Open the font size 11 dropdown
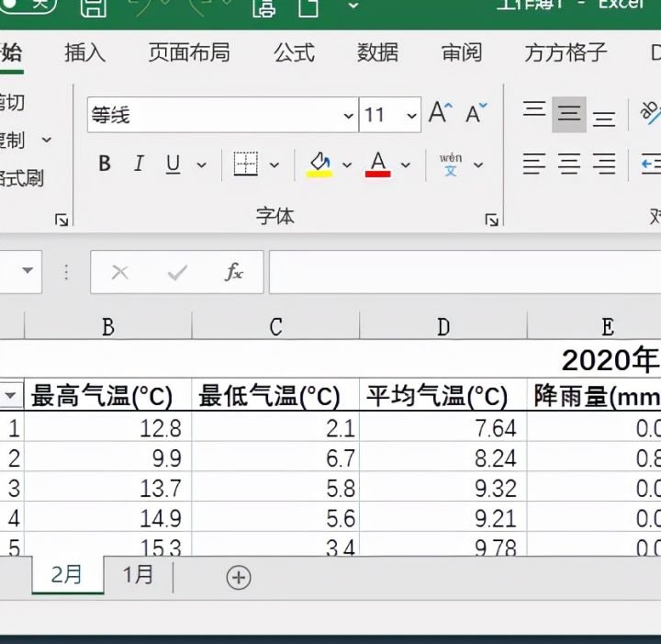Viewport: 661px width, 644px height. (x=411, y=115)
